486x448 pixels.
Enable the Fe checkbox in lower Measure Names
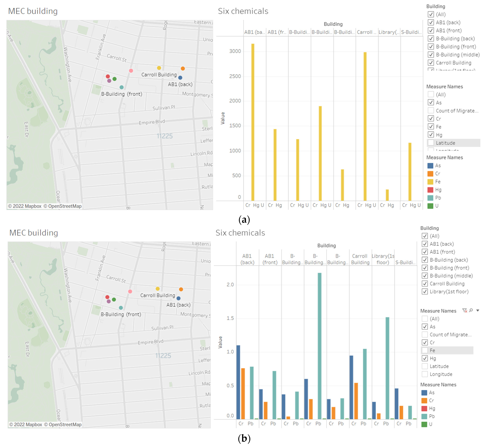click(x=425, y=350)
